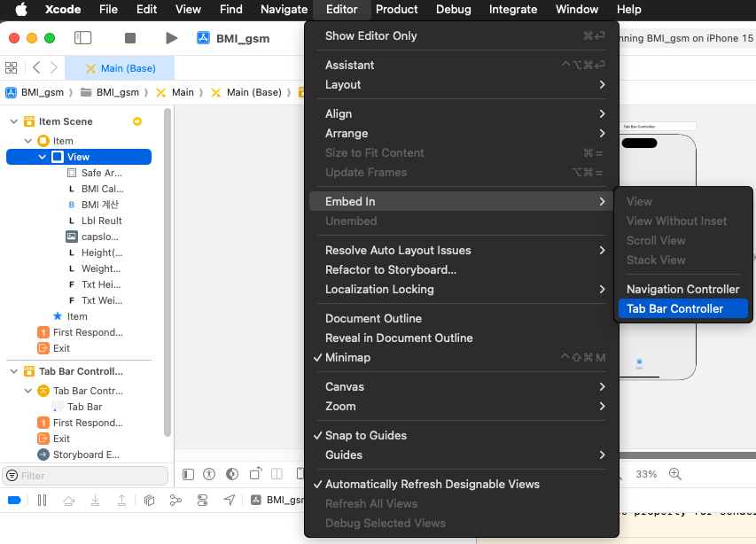Select Reveal in Document Outline
This screenshot has height=544, width=756.
pos(462,338)
